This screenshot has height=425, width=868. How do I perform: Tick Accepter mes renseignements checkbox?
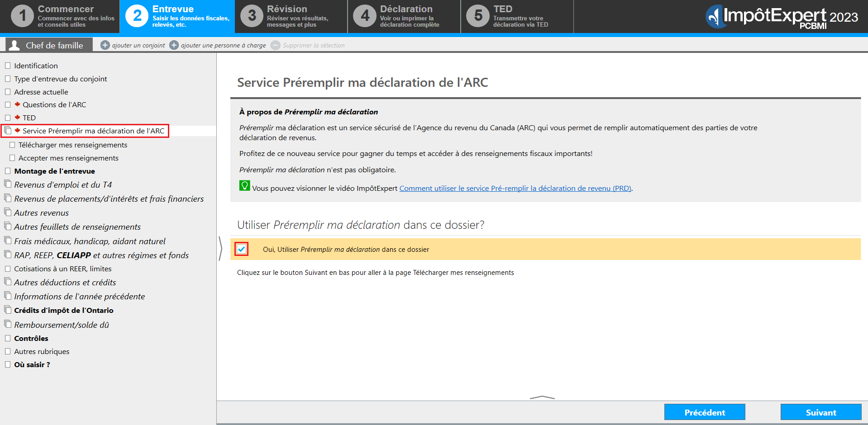click(x=12, y=158)
